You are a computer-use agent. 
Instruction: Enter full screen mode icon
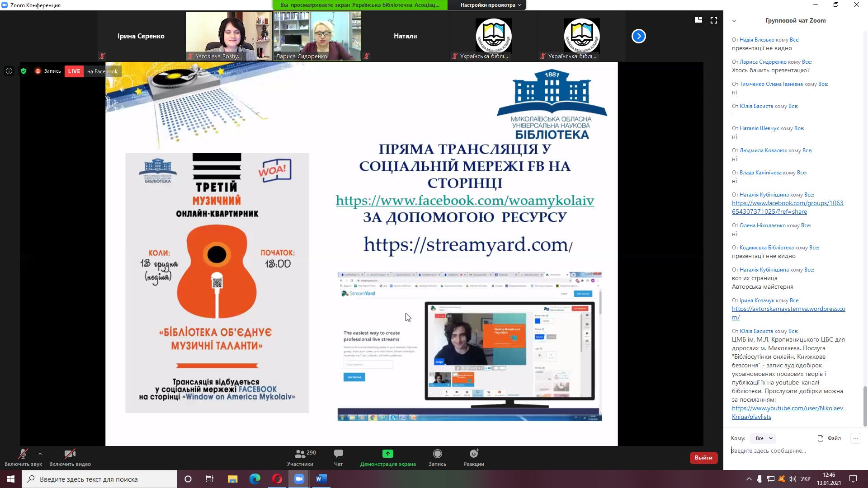(x=714, y=20)
